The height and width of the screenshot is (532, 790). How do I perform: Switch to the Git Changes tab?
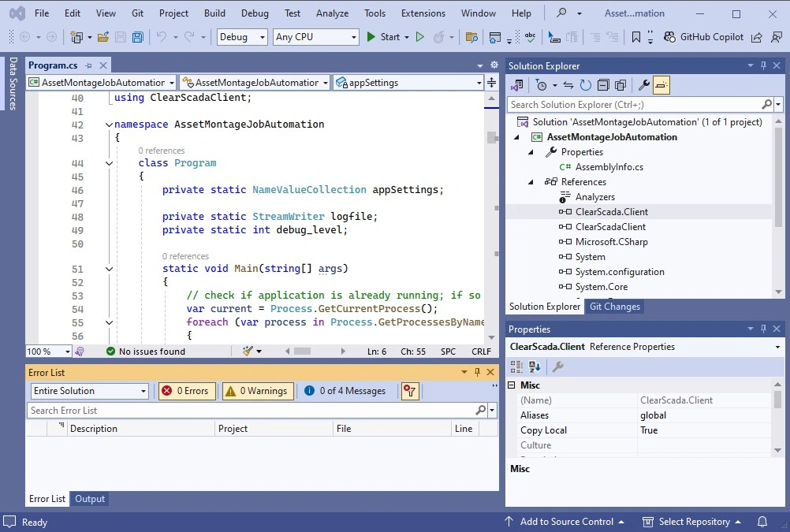tap(615, 307)
